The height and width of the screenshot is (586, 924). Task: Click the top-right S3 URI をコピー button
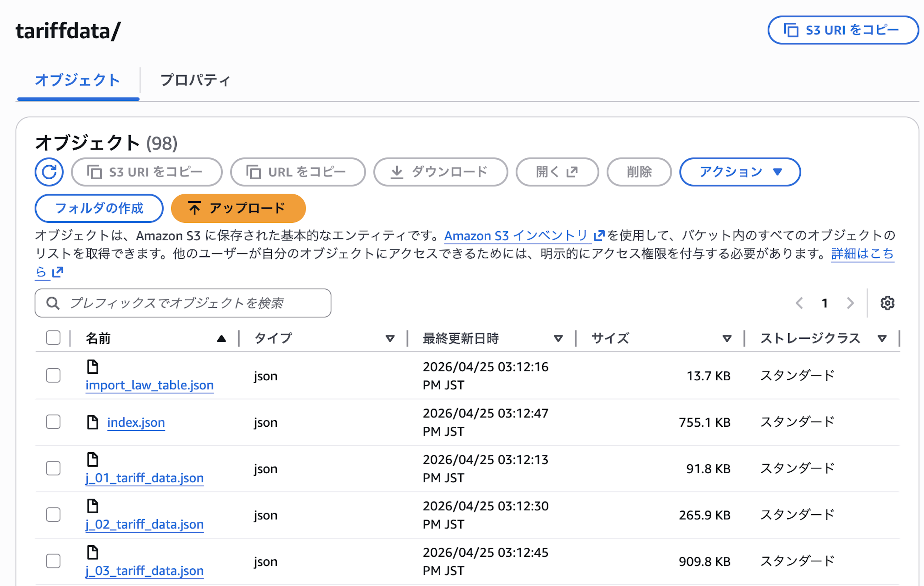(843, 30)
